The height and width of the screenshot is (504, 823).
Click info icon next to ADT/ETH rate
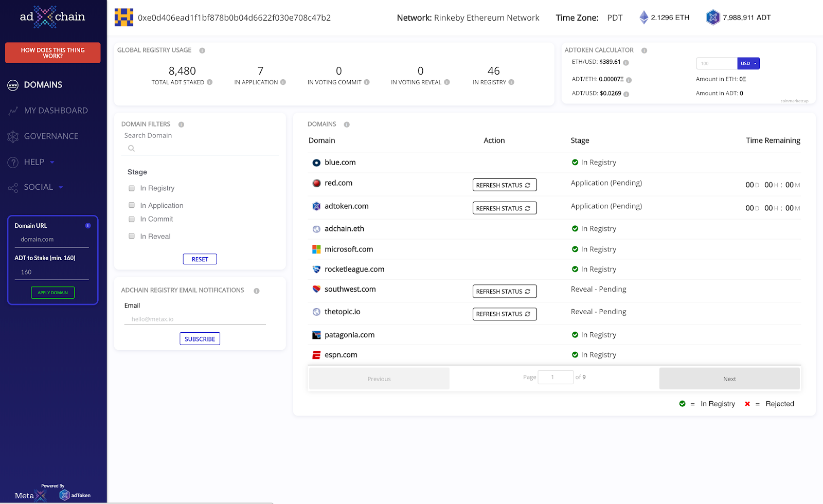tap(629, 80)
